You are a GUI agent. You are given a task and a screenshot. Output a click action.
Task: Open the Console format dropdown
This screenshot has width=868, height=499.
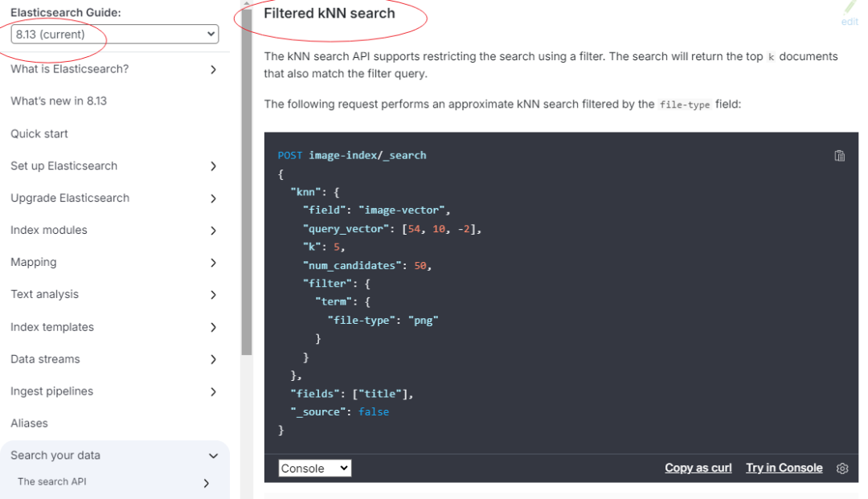click(314, 468)
